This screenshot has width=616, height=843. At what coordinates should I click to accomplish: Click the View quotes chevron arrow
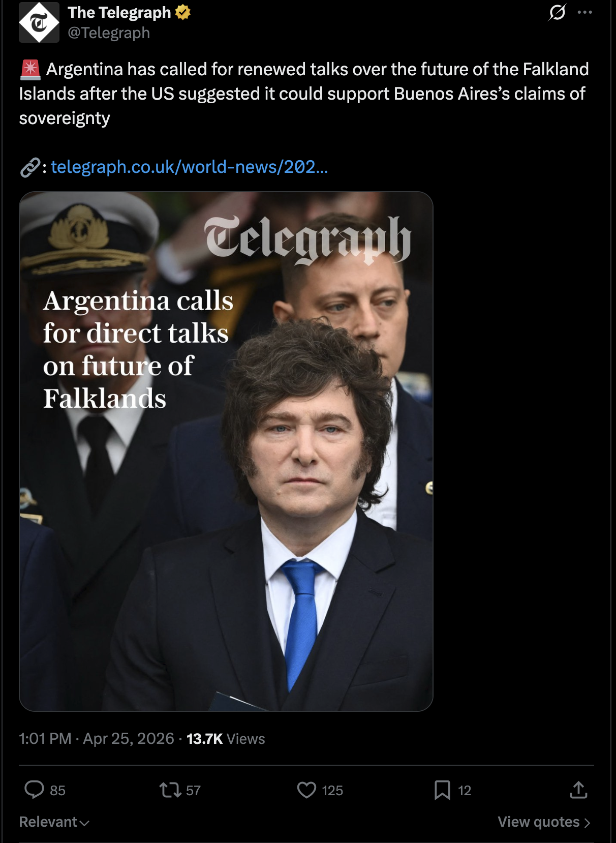point(587,823)
